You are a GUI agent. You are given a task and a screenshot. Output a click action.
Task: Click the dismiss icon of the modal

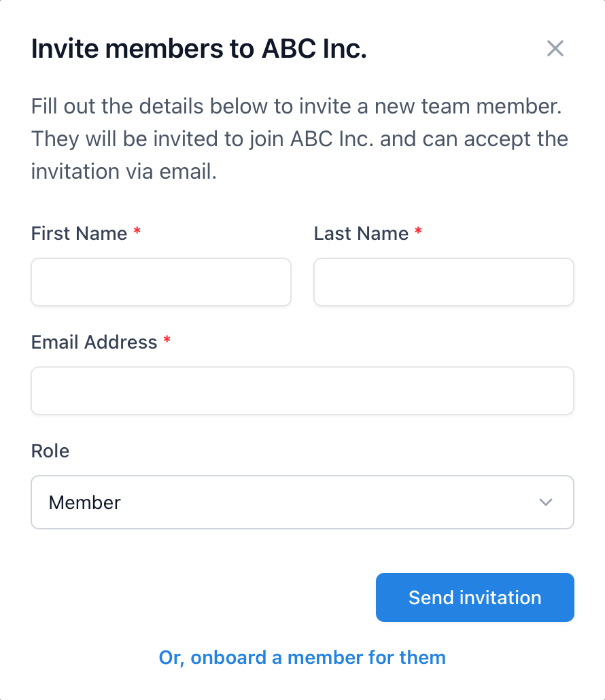pyautogui.click(x=555, y=48)
